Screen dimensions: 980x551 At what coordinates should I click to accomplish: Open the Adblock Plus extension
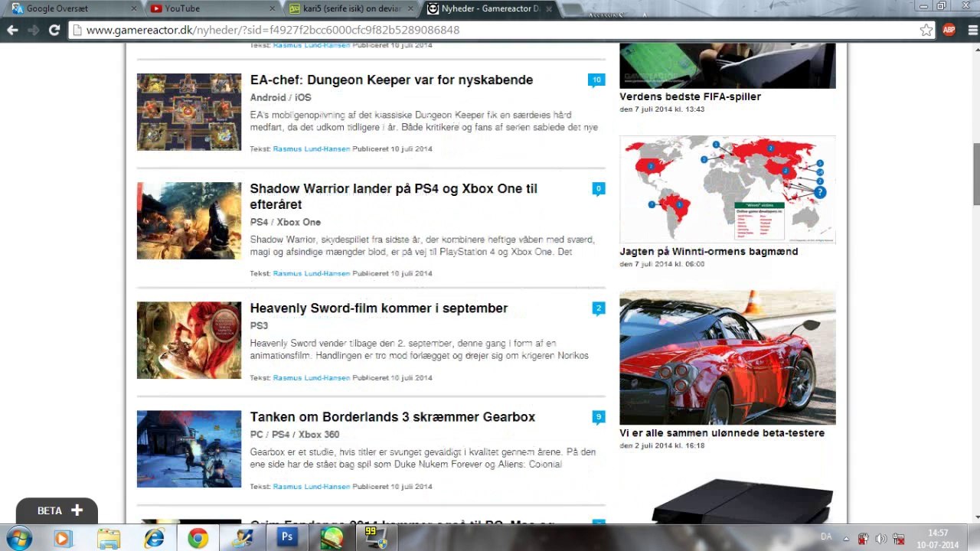[949, 30]
